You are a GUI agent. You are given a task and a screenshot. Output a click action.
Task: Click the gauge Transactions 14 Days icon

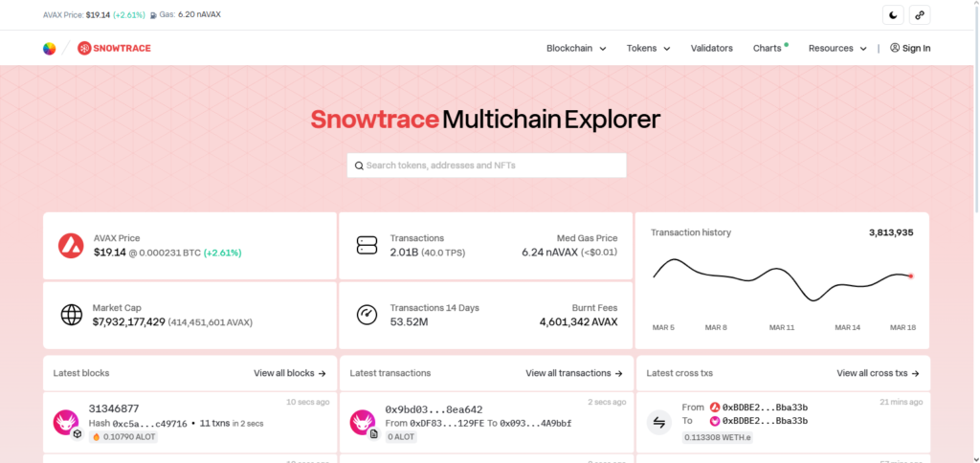[x=367, y=315]
